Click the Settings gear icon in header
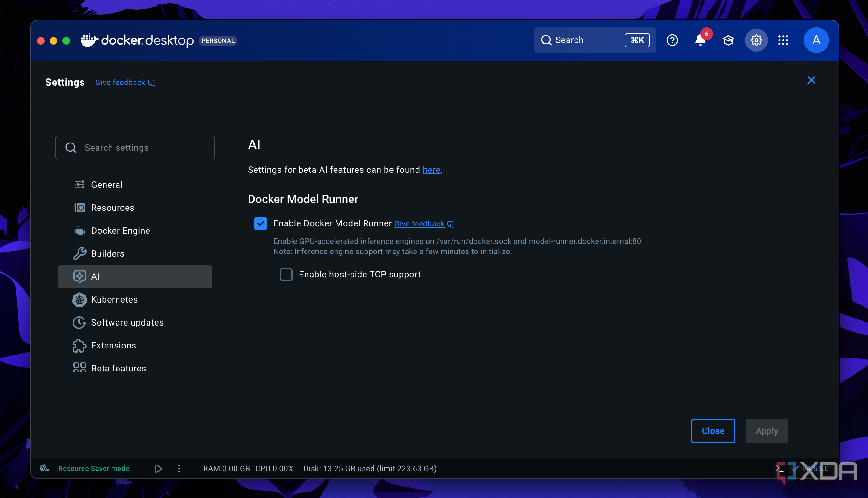 tap(756, 40)
